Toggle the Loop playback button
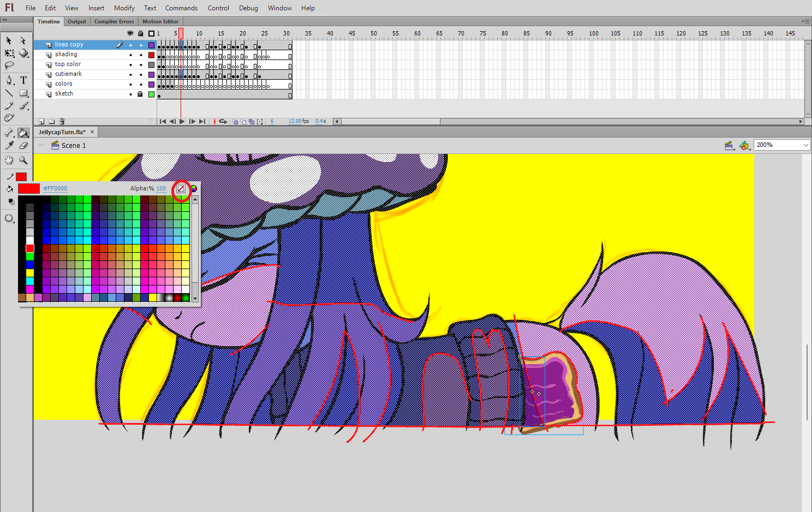The image size is (812, 512). pos(223,122)
